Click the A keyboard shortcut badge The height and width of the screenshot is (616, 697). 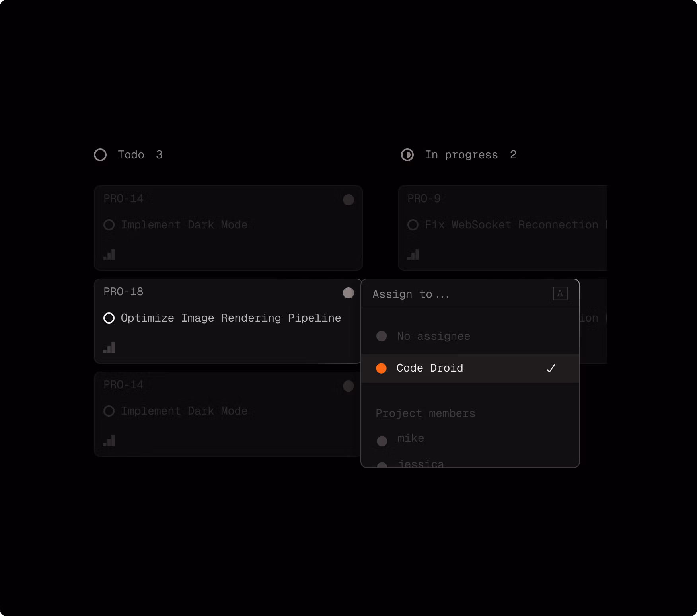point(560,294)
